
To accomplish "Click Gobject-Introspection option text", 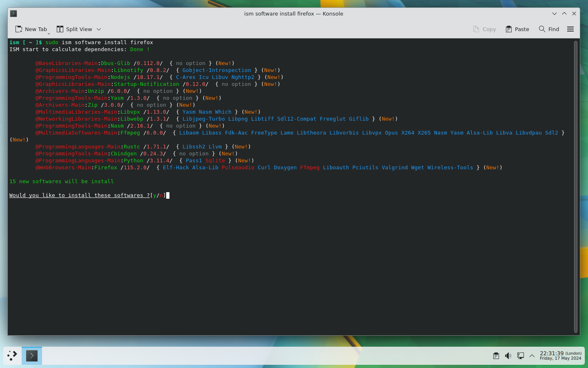I will 217,70.
